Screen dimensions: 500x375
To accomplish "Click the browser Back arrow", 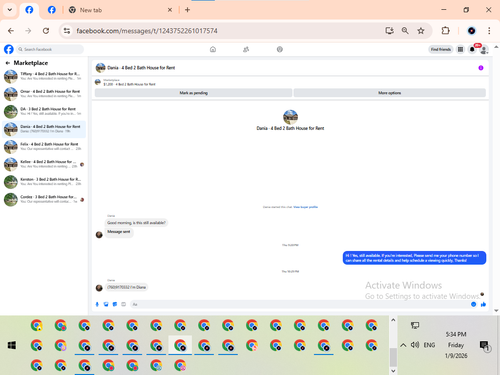I will (x=11, y=31).
